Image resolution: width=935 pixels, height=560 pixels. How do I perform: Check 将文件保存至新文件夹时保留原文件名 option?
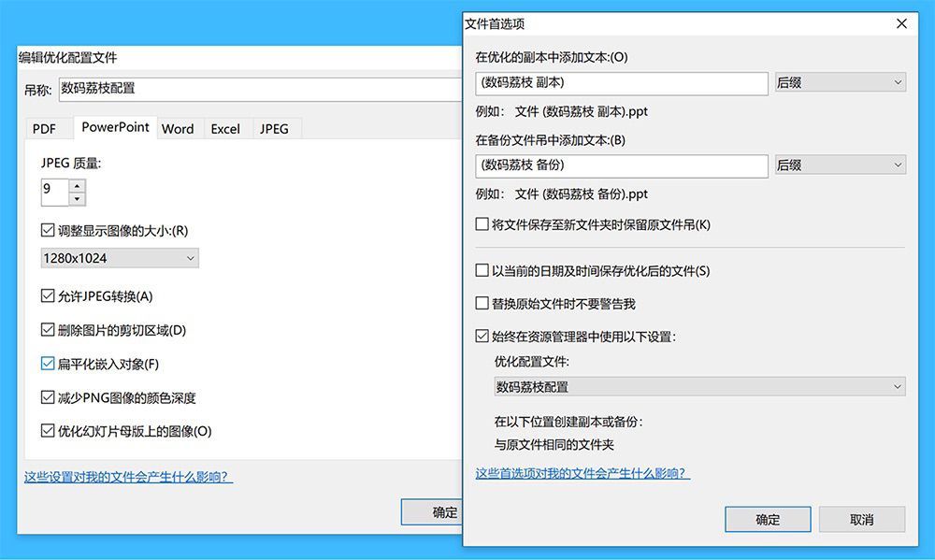click(x=482, y=224)
